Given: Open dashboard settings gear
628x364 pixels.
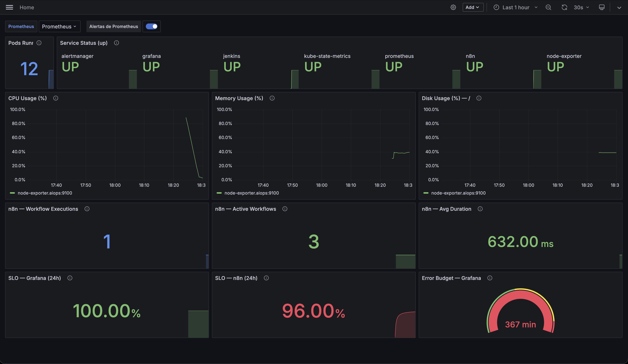Looking at the screenshot, I should point(453,7).
